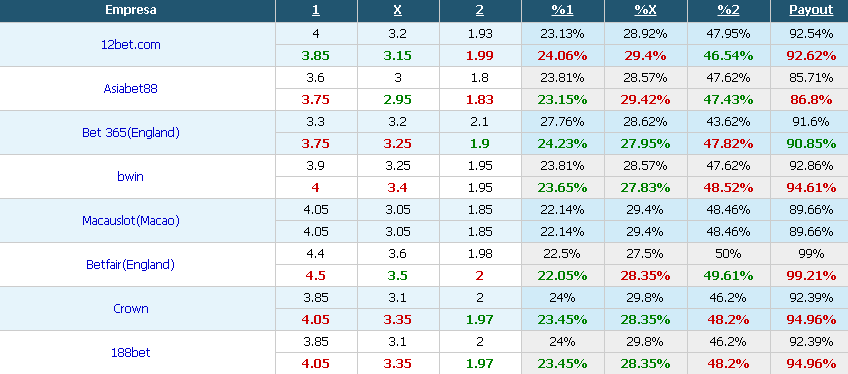Image resolution: width=848 pixels, height=374 pixels.
Task: Select Bet 365's 90.85% payout value
Action: tap(811, 144)
